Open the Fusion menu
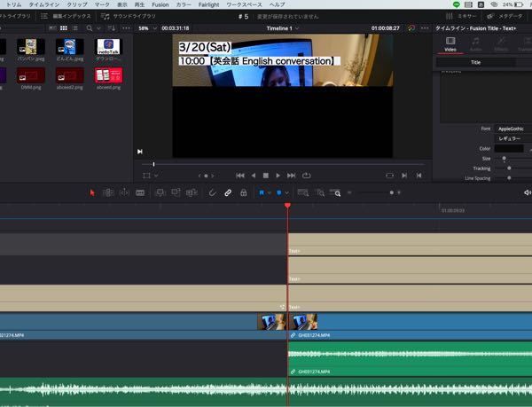The width and height of the screenshot is (532, 407). [160, 4]
